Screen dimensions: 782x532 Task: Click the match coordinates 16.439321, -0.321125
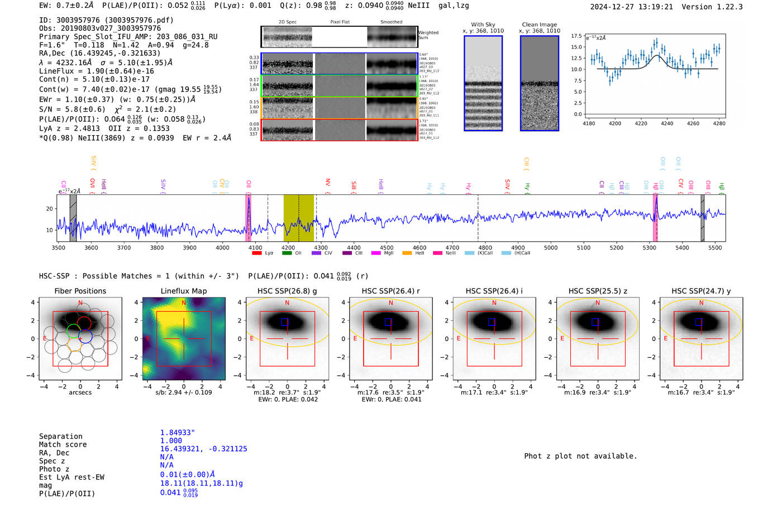click(x=203, y=449)
